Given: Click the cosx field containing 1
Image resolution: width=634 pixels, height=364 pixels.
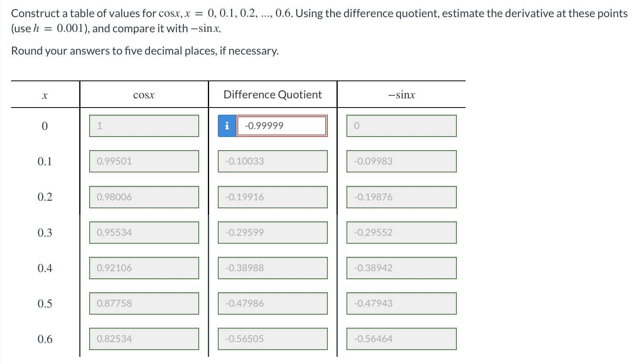Looking at the screenshot, I should pos(144,126).
